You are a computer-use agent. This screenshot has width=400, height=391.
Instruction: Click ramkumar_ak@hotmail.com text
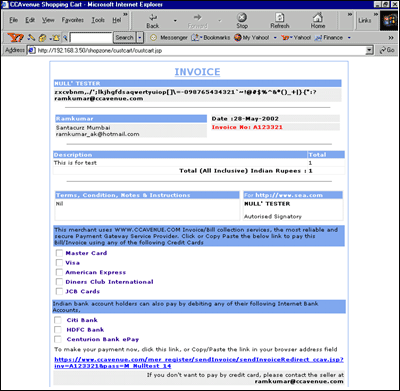(x=97, y=134)
